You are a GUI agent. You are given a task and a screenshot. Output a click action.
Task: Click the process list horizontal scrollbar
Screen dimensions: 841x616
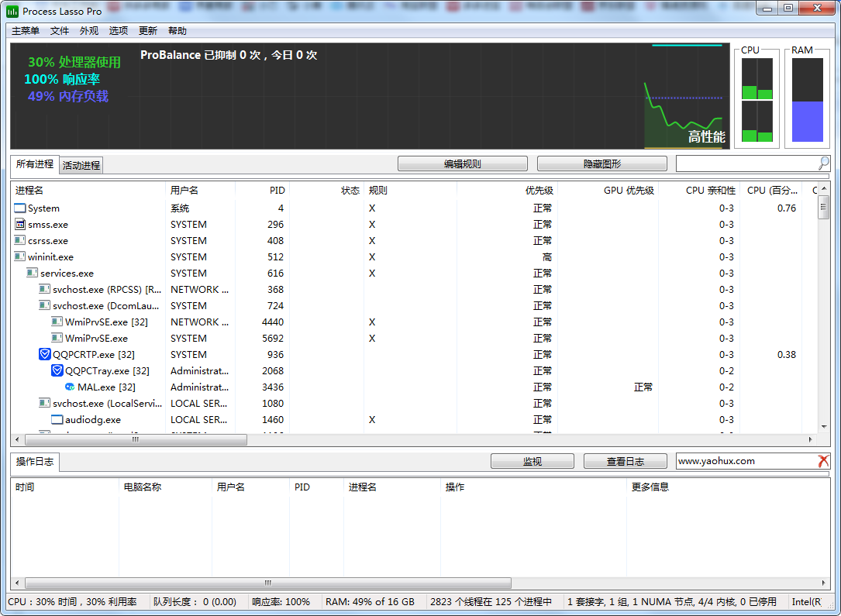pos(136,439)
